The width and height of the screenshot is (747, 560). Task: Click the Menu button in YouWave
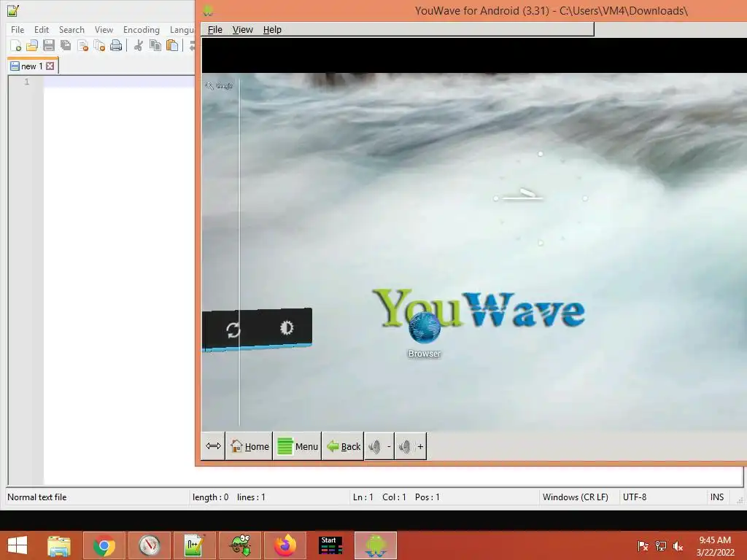298,446
